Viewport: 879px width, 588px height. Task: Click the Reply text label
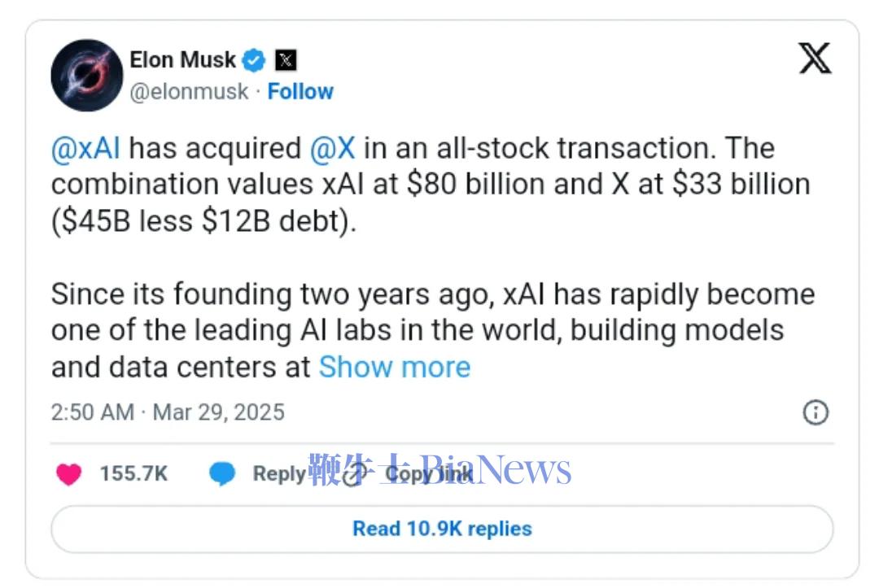(x=278, y=474)
